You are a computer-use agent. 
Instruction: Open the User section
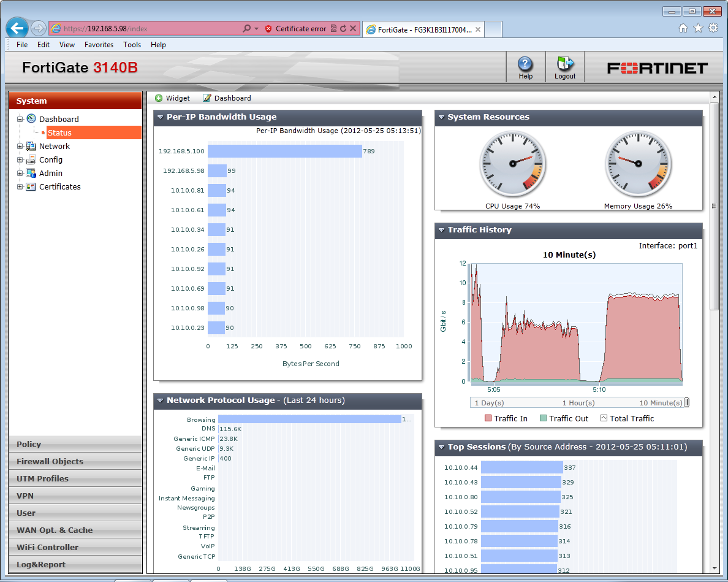[x=75, y=513]
